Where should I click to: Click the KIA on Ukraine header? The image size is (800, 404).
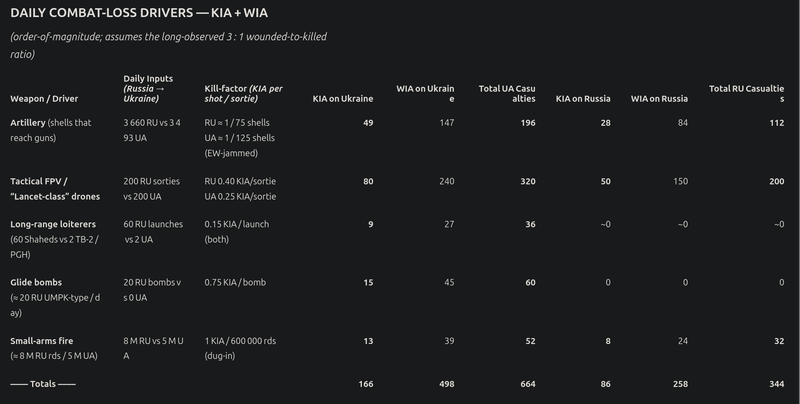pyautogui.click(x=343, y=99)
